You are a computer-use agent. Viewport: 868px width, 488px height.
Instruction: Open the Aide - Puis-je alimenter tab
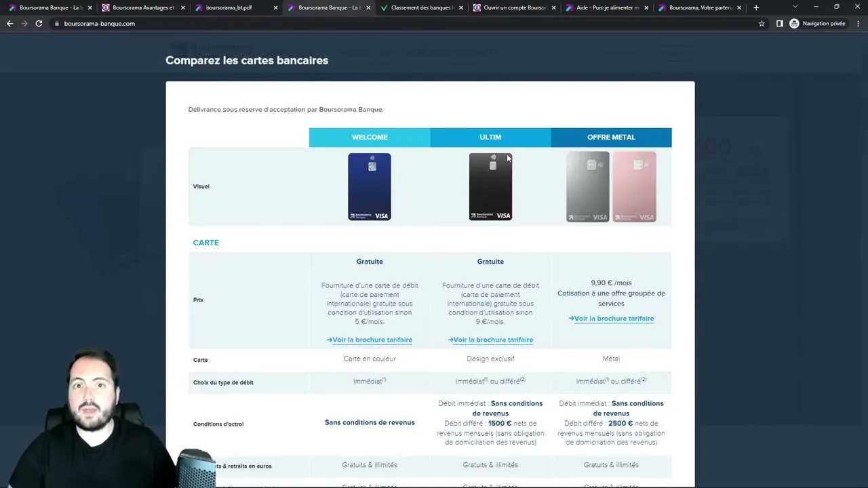click(607, 7)
